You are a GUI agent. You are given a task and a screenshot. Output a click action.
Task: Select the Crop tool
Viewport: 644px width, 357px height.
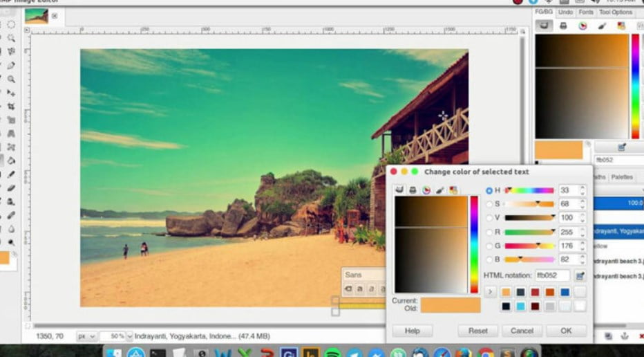tap(11, 107)
